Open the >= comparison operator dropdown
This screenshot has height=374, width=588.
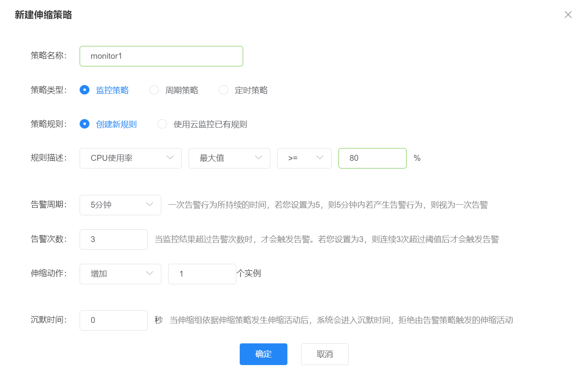click(304, 158)
